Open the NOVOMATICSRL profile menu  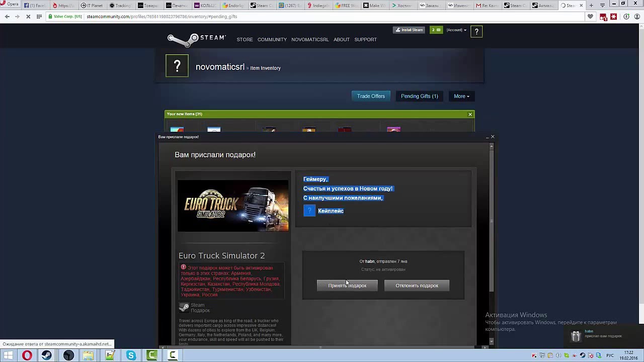(x=310, y=40)
